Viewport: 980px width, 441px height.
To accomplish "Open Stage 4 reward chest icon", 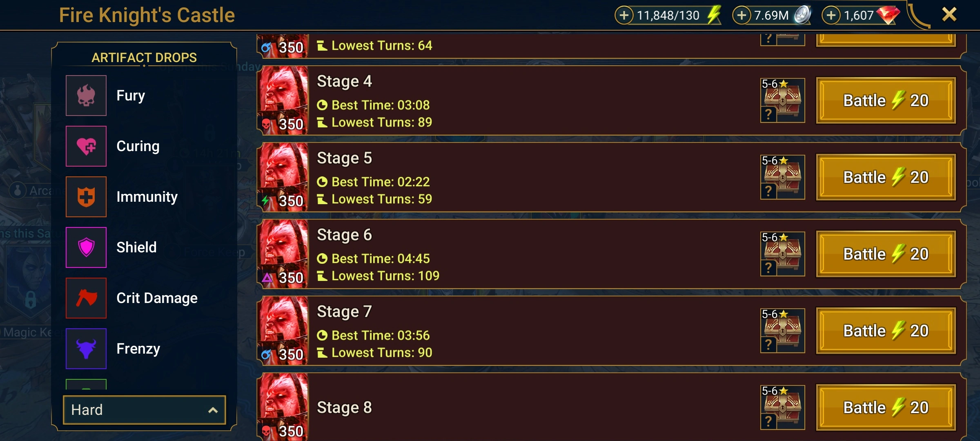I will click(782, 100).
